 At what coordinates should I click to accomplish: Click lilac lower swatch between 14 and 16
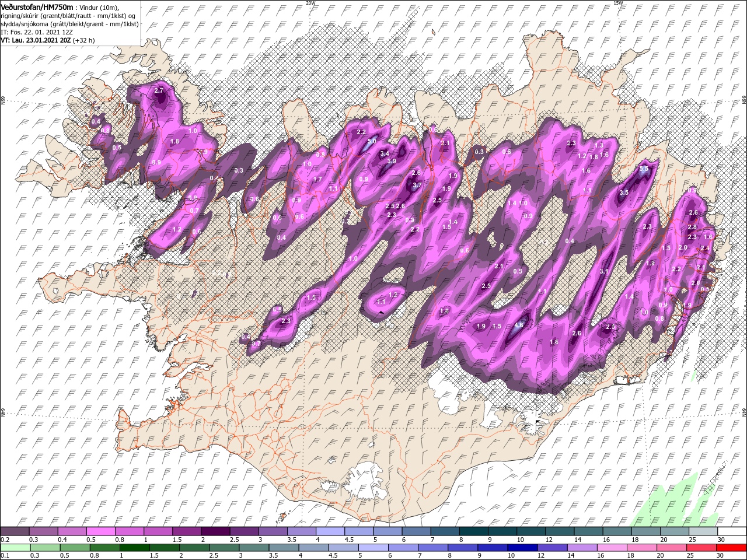click(x=581, y=549)
